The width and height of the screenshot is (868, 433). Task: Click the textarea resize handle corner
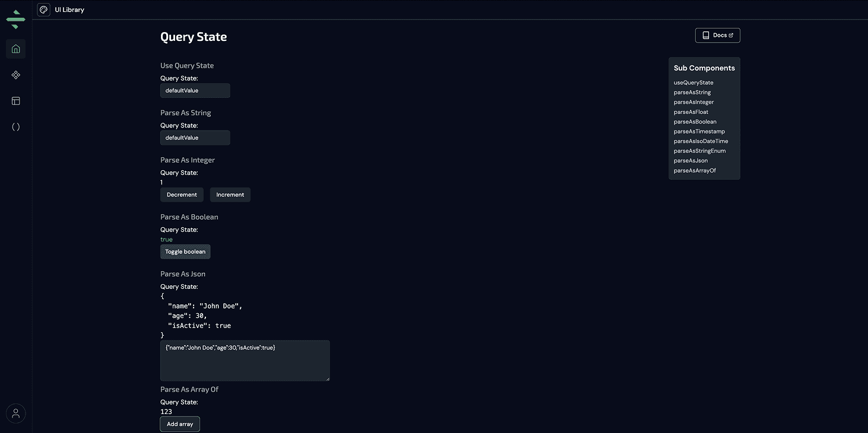coord(327,378)
